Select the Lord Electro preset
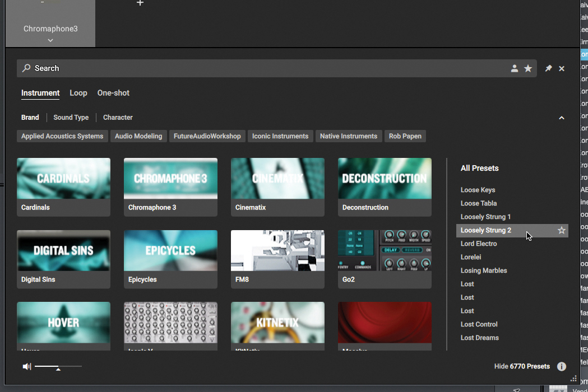588x392 pixels. point(479,244)
